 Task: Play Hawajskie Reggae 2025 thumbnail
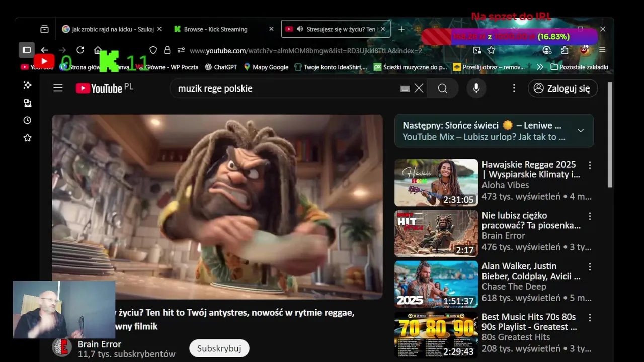pyautogui.click(x=436, y=183)
